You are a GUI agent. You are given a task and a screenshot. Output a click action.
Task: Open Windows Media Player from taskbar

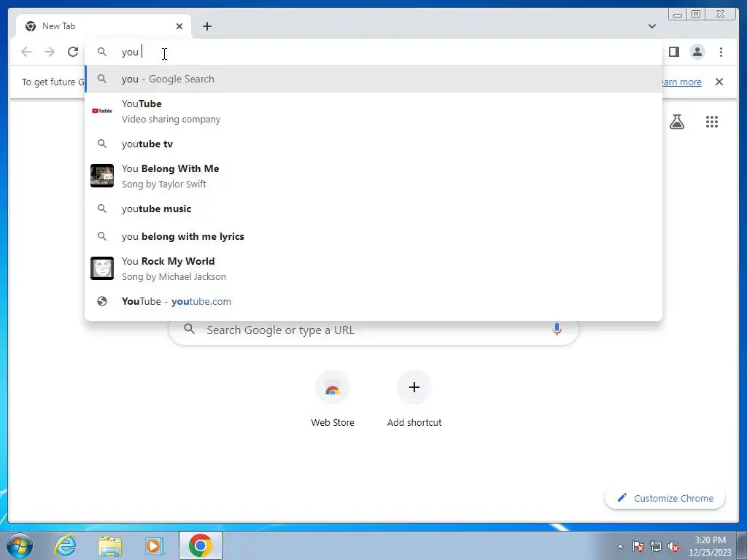[x=155, y=545]
